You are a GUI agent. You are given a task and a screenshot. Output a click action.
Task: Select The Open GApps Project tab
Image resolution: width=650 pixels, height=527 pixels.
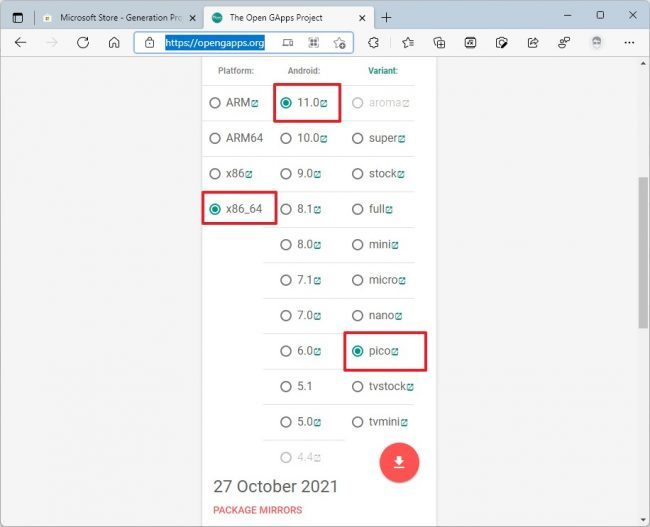pyautogui.click(x=289, y=18)
